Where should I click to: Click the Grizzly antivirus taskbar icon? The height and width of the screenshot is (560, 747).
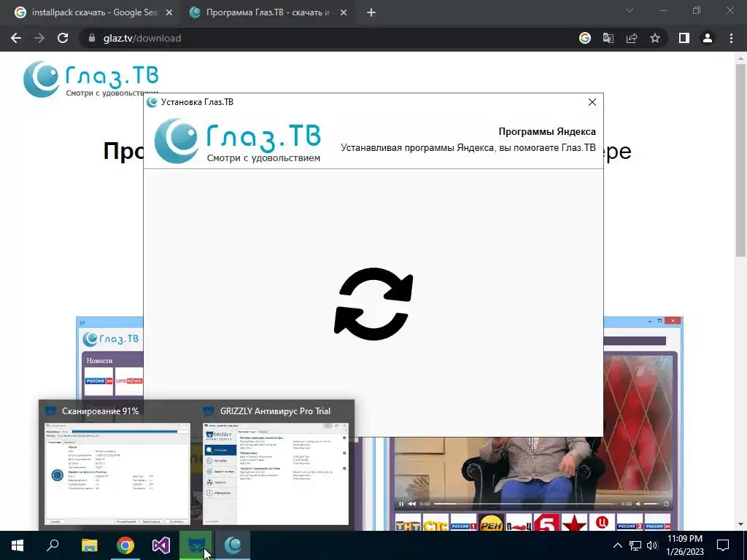(x=197, y=545)
